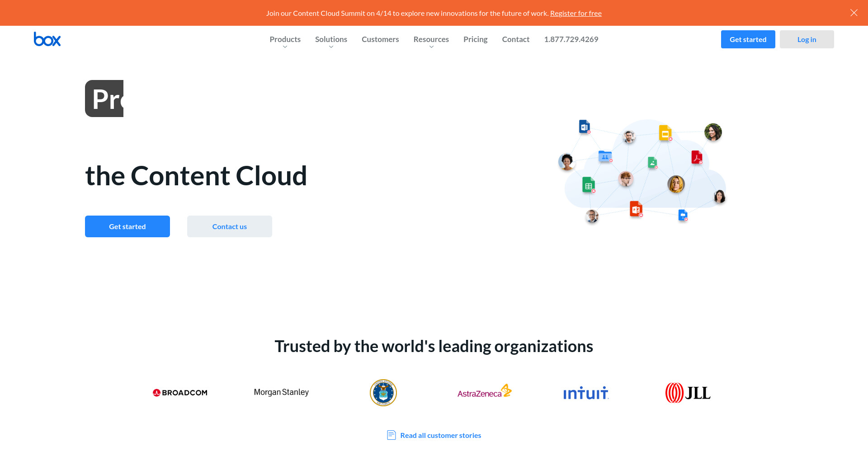Follow the Register for free link
The height and width of the screenshot is (470, 868).
576,13
